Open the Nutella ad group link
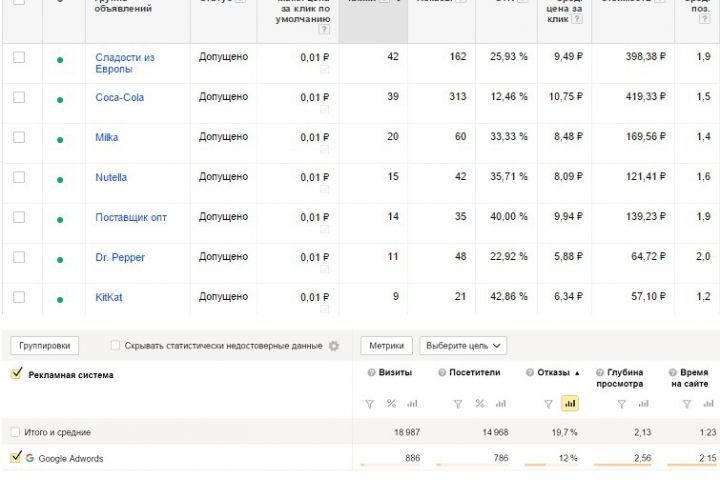Image resolution: width=720 pixels, height=480 pixels. point(111,177)
